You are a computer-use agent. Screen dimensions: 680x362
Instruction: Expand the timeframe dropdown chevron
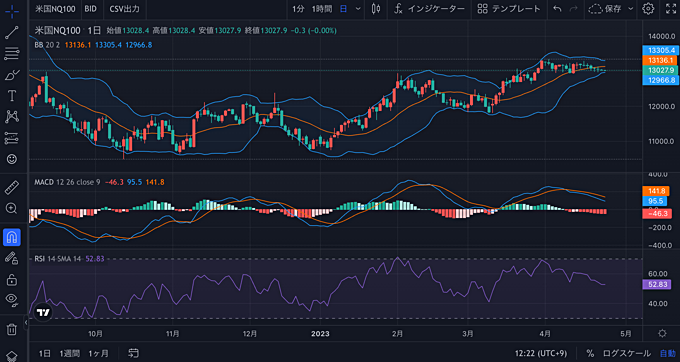coord(358,9)
